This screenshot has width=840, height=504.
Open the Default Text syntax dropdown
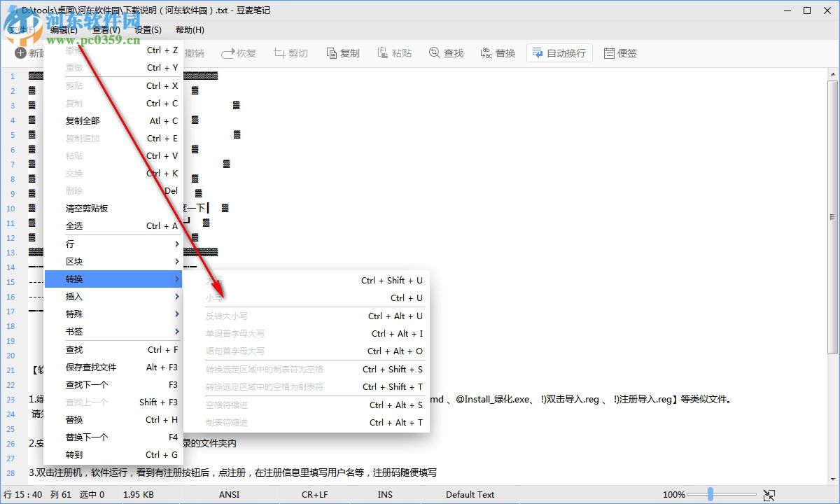(470, 494)
